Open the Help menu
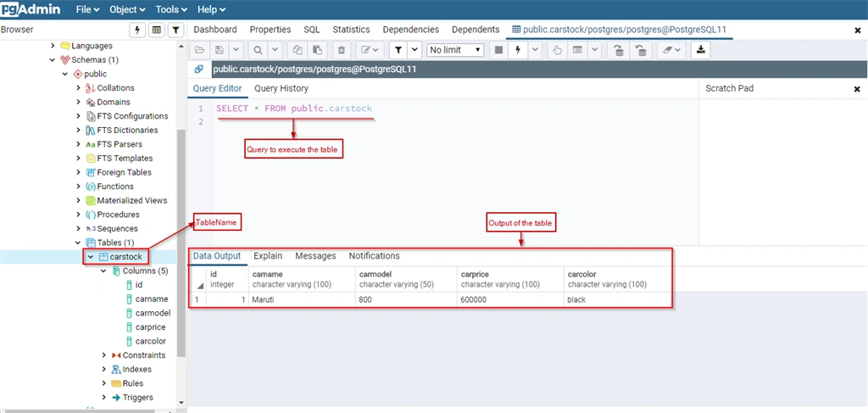The image size is (868, 413). (x=211, y=9)
